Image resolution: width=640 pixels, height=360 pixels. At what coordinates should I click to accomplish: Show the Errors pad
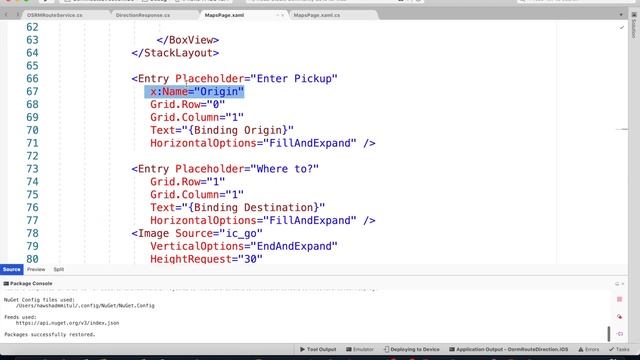(589, 349)
